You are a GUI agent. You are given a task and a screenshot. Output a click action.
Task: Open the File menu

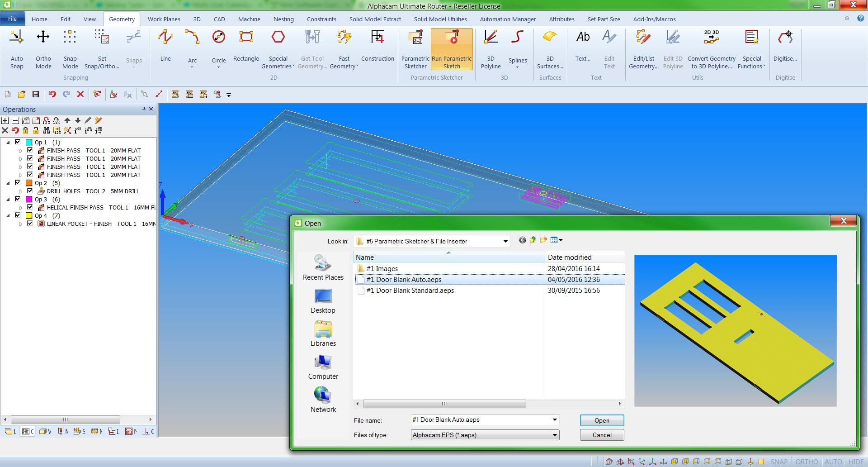click(12, 19)
